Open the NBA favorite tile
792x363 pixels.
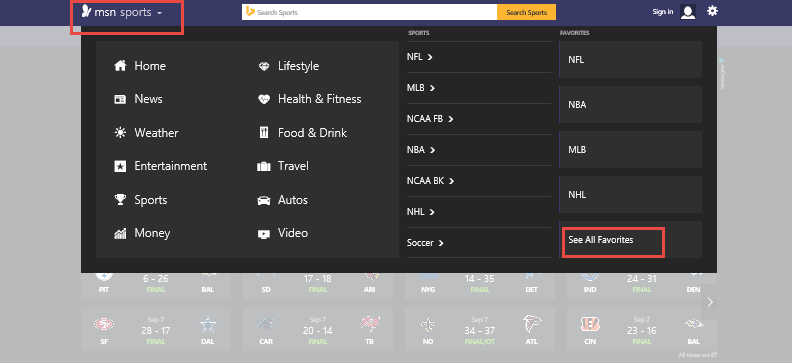630,105
